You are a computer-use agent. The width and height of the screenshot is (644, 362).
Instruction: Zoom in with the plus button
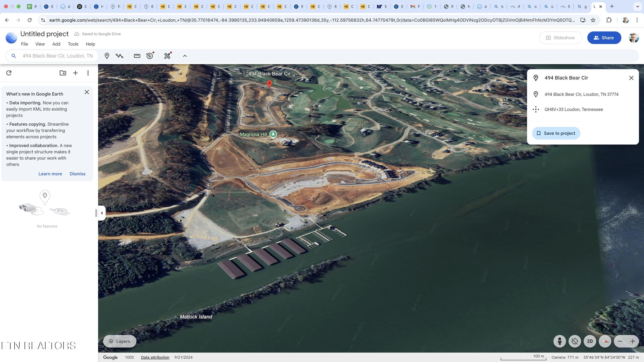pyautogui.click(x=632, y=341)
